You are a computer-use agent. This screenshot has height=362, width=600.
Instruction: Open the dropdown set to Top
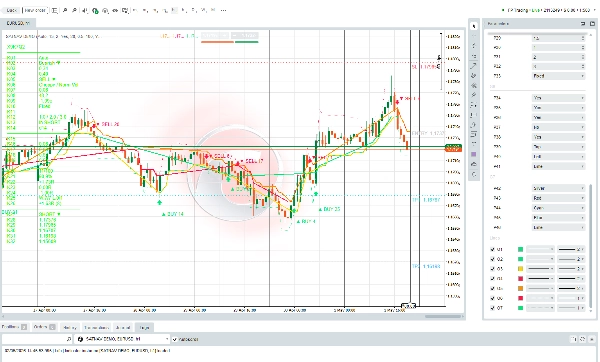pyautogui.click(x=559, y=147)
